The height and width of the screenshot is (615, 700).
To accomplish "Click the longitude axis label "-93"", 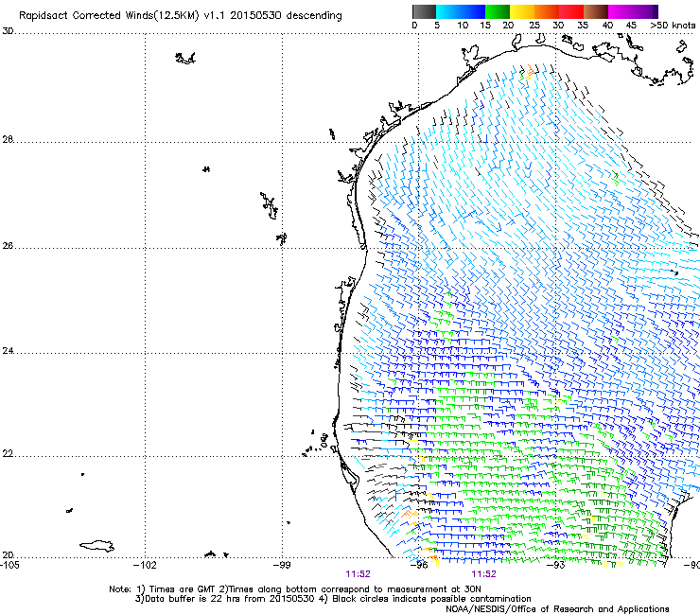I will pyautogui.click(x=556, y=565).
